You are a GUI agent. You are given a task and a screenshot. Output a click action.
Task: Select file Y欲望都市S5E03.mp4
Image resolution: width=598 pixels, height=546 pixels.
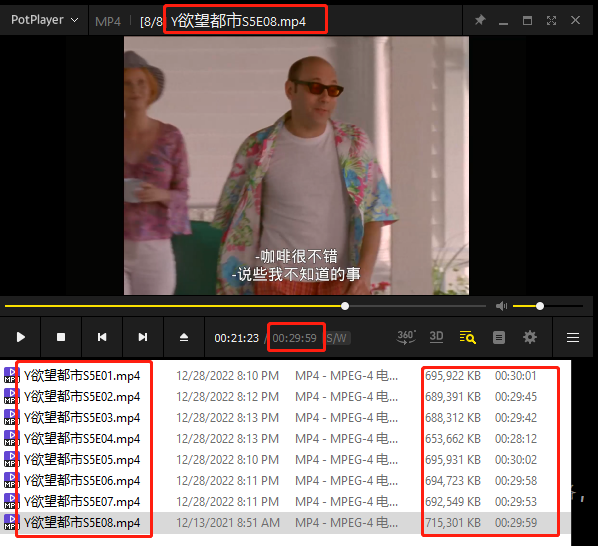coord(82,418)
